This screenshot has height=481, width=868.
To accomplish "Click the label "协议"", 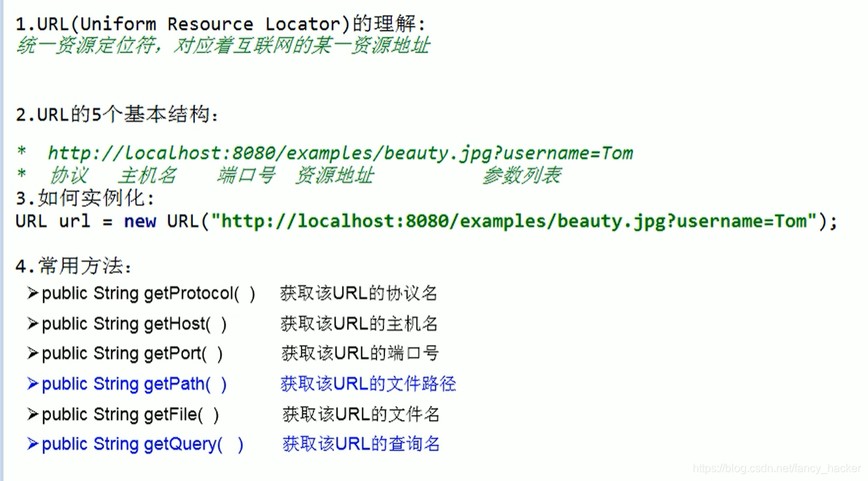I will click(x=69, y=175).
